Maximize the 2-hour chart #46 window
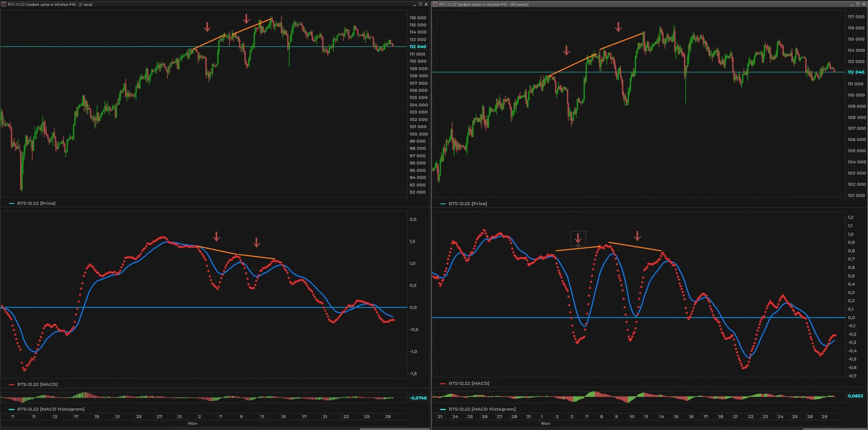Image resolution: width=868 pixels, height=430 pixels. 420,4
